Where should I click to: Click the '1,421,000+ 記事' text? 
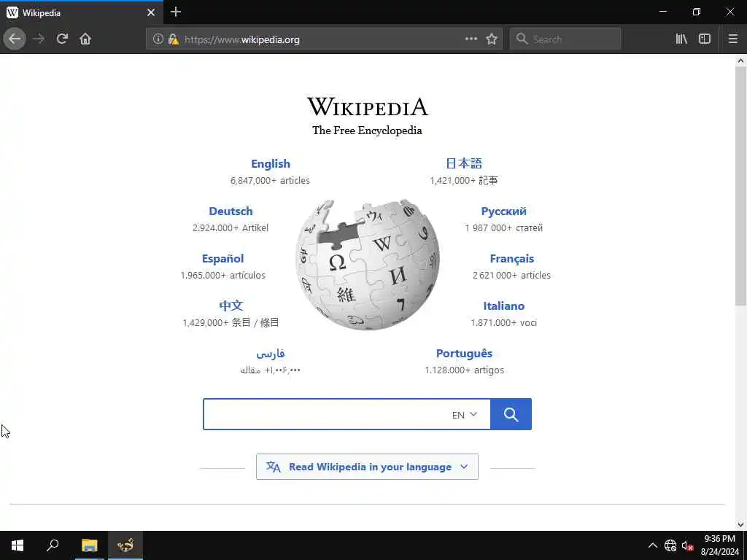click(x=463, y=181)
